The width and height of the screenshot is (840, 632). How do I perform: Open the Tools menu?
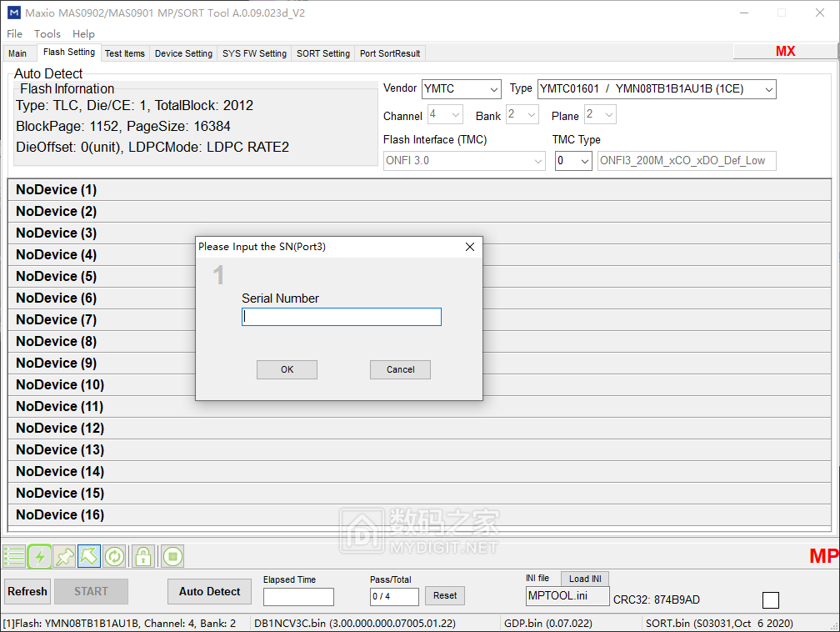coord(47,34)
